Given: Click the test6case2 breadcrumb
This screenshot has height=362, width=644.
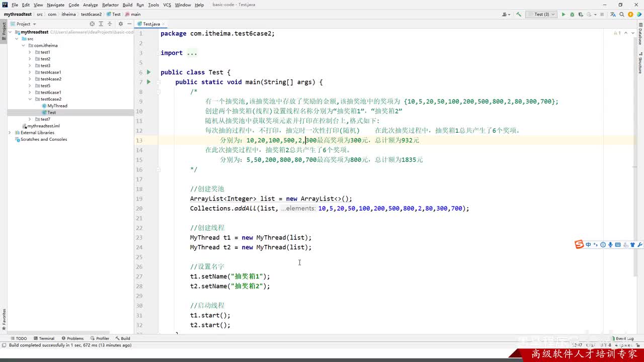Looking at the screenshot, I should point(91,15).
